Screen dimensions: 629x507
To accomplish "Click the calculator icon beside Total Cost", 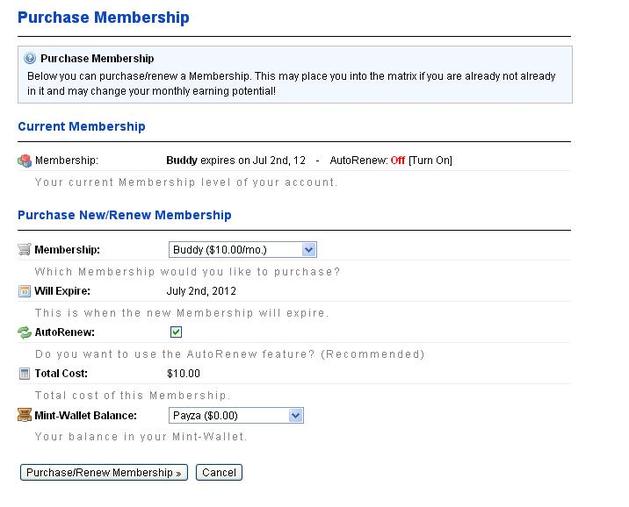I will tap(24, 373).
